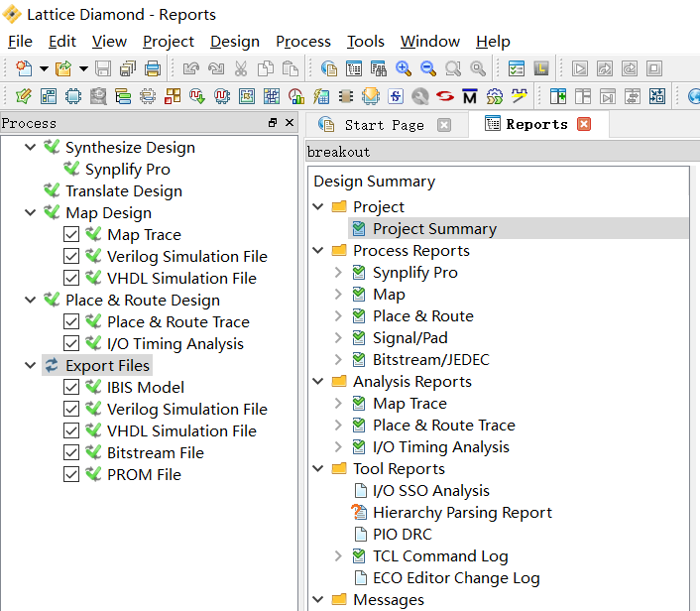Toggle the PROM File checkbox

pos(71,474)
